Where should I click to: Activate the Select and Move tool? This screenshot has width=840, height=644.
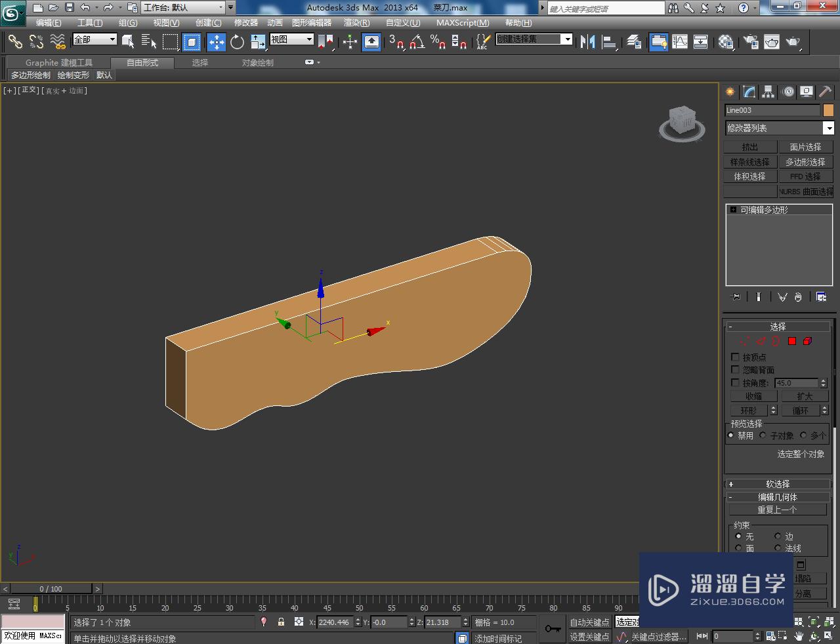217,42
